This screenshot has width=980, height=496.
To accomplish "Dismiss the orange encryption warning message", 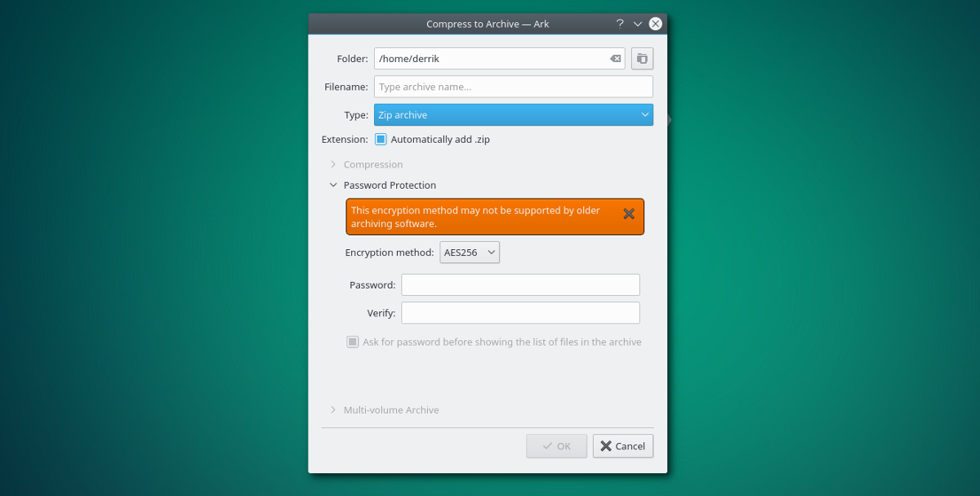I will click(629, 214).
